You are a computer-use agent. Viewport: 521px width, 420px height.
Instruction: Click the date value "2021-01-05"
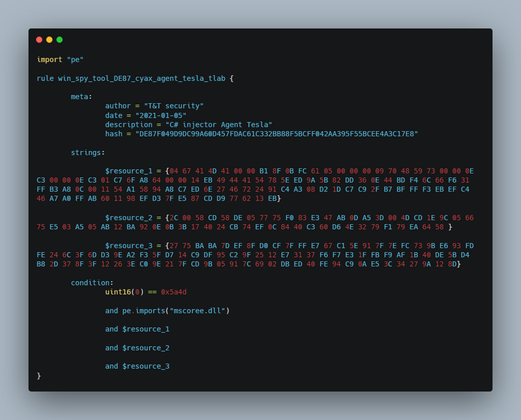161,115
